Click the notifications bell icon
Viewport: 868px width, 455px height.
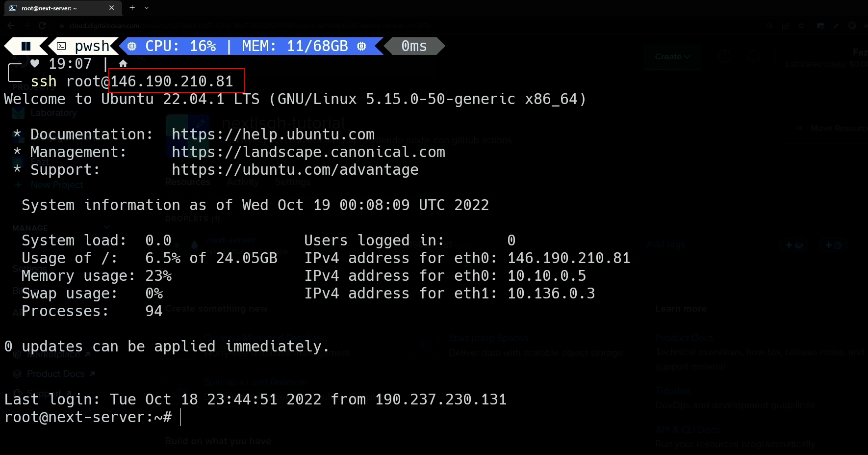[x=754, y=56]
